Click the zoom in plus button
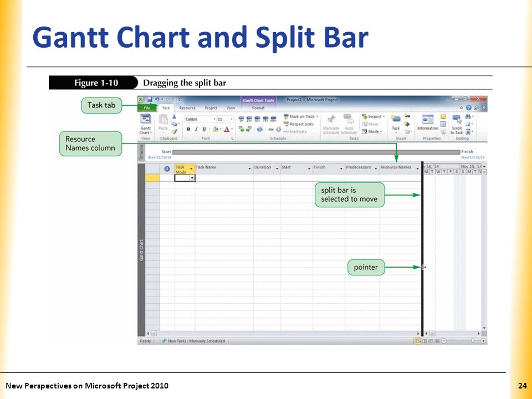The width and height of the screenshot is (532, 399). click(x=483, y=341)
